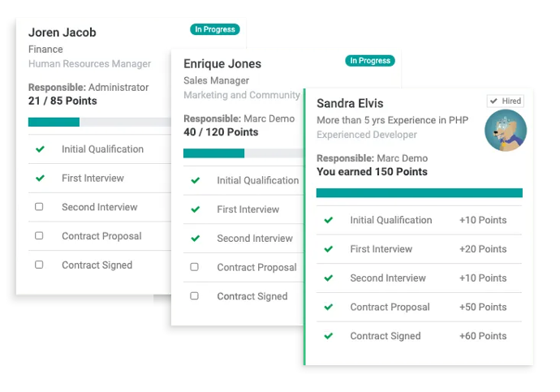Tick Joren's Contract Proposal checkbox

pos(39,235)
